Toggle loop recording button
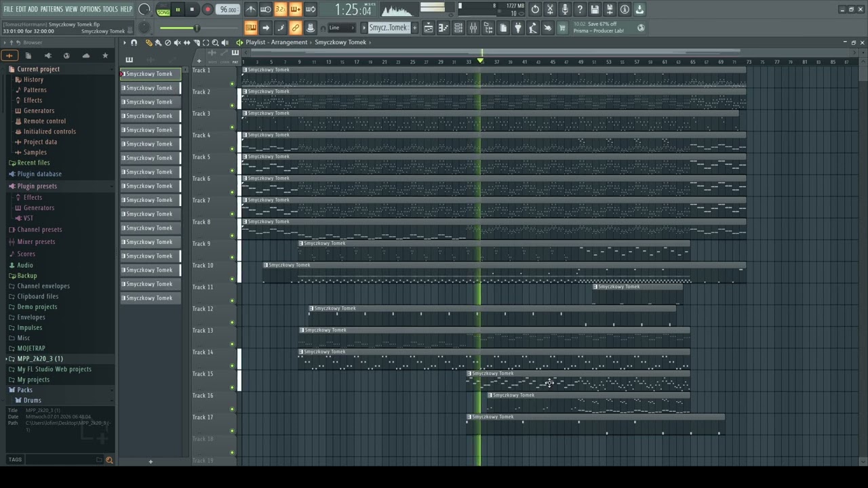Image resolution: width=868 pixels, height=488 pixels. (x=311, y=9)
